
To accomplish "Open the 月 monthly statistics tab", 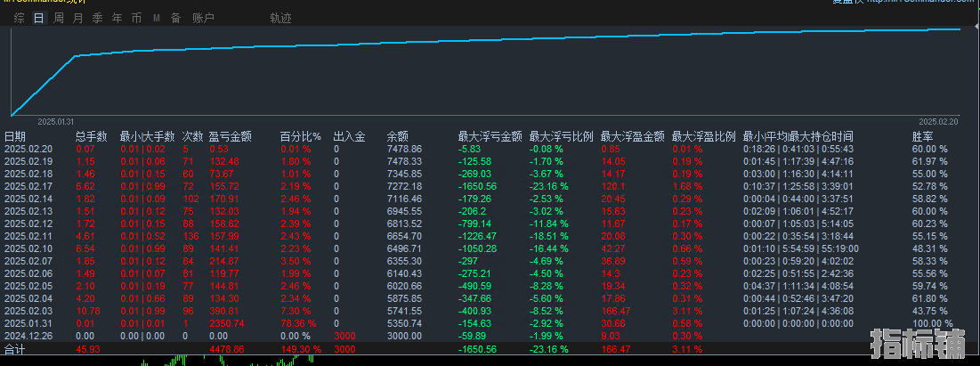I will [x=78, y=18].
